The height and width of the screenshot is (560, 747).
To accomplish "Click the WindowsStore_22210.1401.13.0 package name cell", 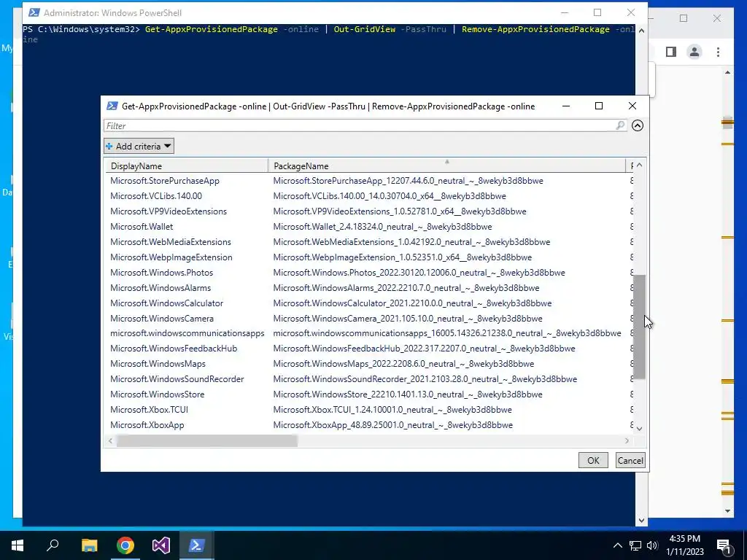I will pos(408,394).
